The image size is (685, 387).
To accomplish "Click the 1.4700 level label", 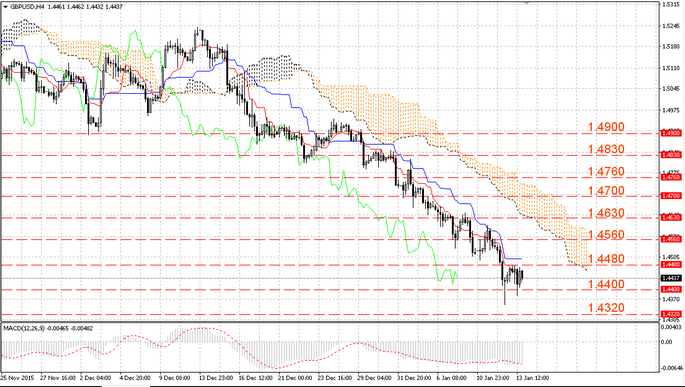I will (606, 191).
